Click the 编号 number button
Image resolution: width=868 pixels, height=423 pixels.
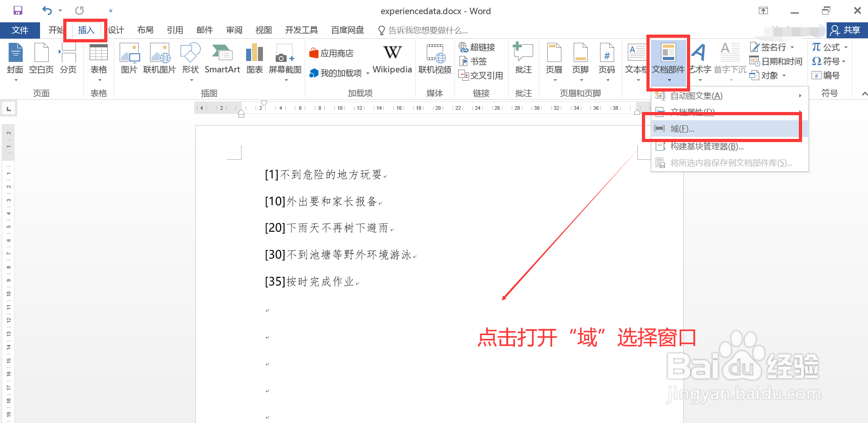coord(826,75)
